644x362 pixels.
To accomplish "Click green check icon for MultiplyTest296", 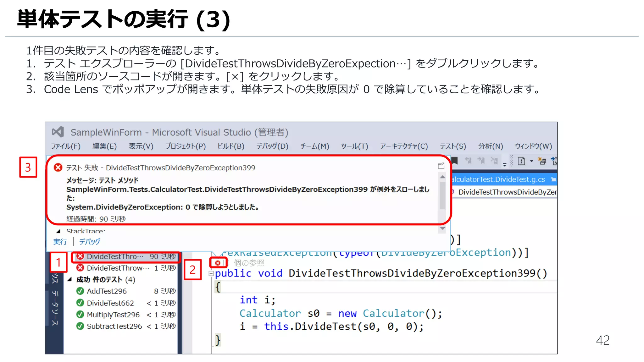I will [80, 314].
